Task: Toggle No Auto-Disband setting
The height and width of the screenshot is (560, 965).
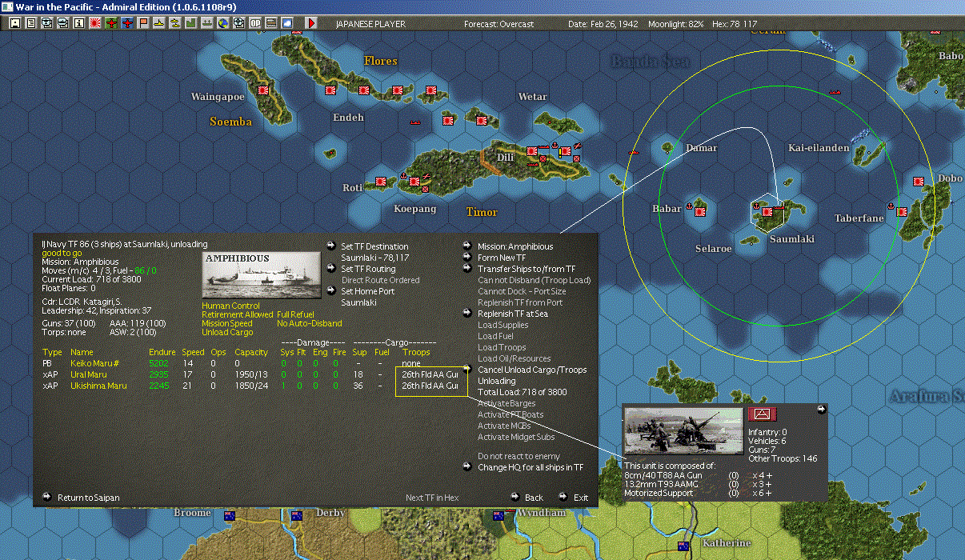Action: coord(310,323)
